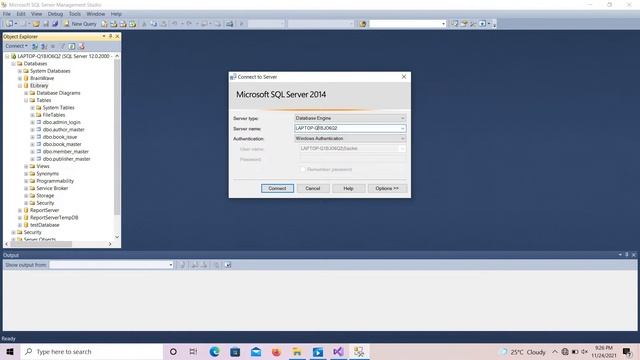Select the Programmability folder
This screenshot has height=360, width=640.
pos(55,181)
